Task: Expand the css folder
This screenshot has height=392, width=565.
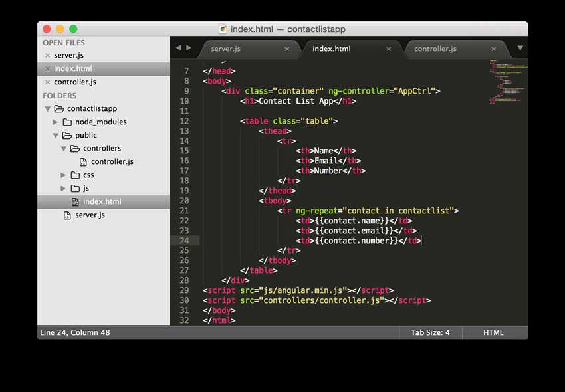Action: click(63, 175)
